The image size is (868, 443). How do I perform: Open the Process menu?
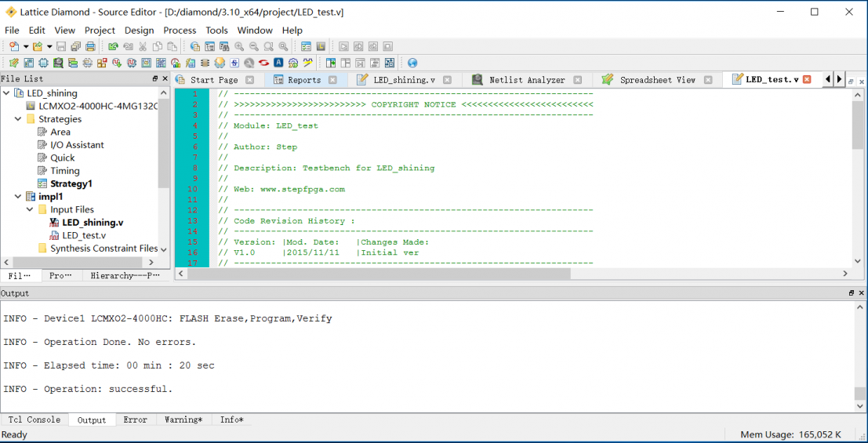click(180, 31)
